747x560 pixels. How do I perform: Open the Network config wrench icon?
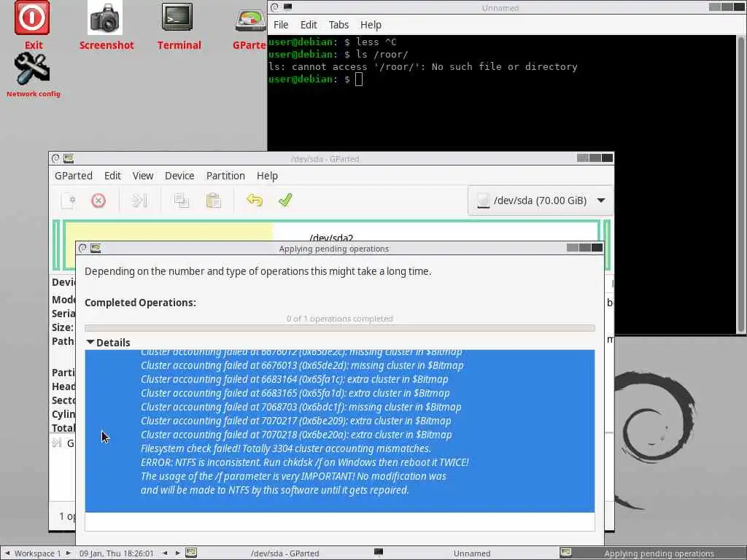click(x=32, y=69)
